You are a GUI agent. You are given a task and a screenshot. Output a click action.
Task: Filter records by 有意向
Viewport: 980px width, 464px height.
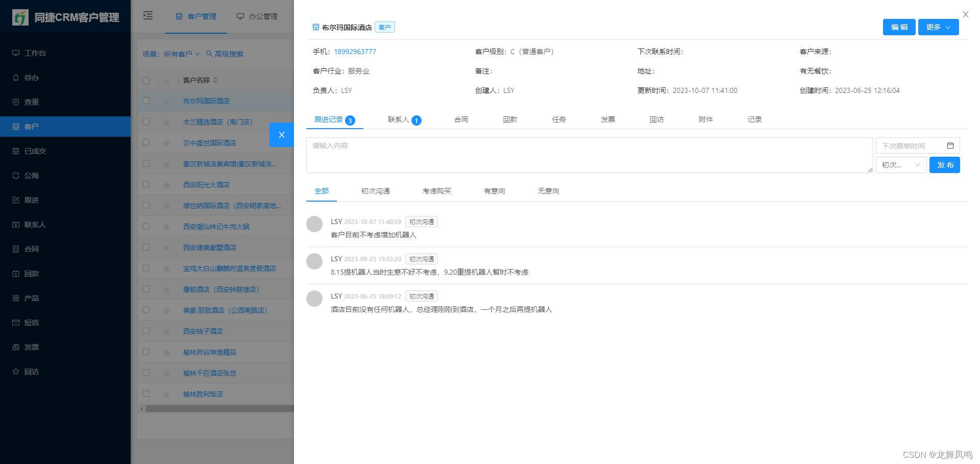(x=495, y=191)
